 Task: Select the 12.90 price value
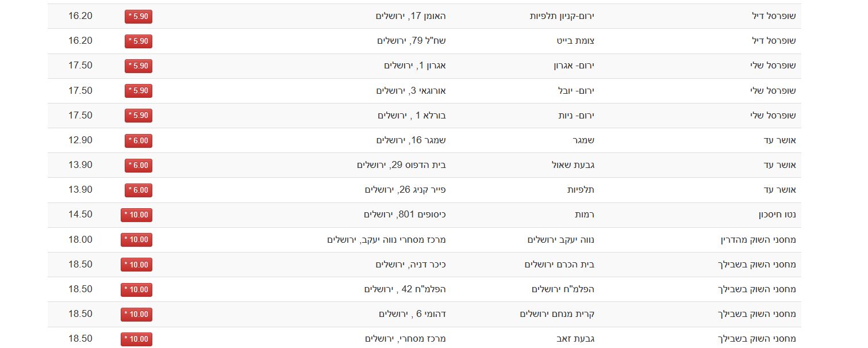pyautogui.click(x=80, y=140)
